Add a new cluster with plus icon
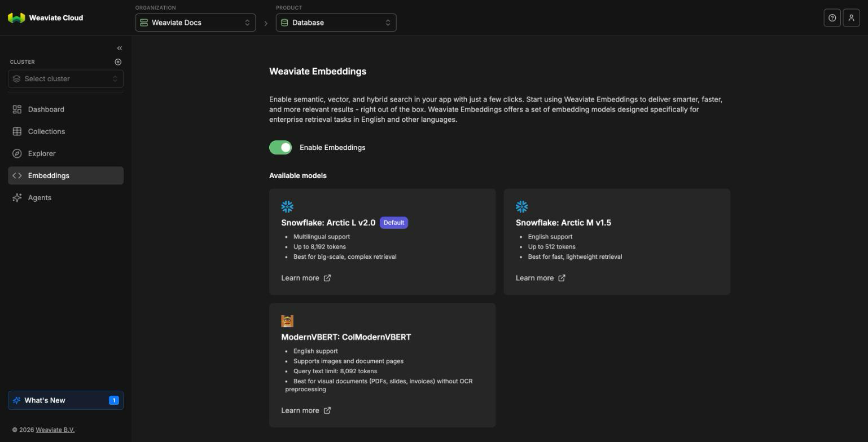 (118, 62)
